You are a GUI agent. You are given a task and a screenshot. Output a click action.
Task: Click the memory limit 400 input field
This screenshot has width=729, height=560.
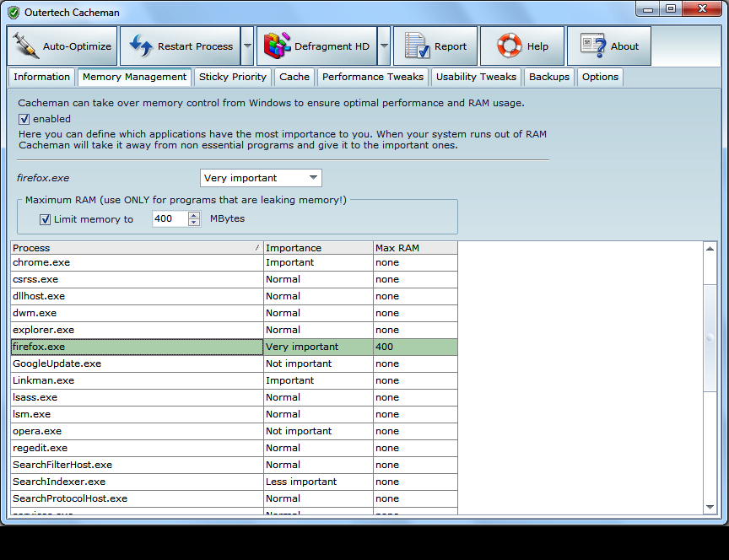tap(170, 218)
